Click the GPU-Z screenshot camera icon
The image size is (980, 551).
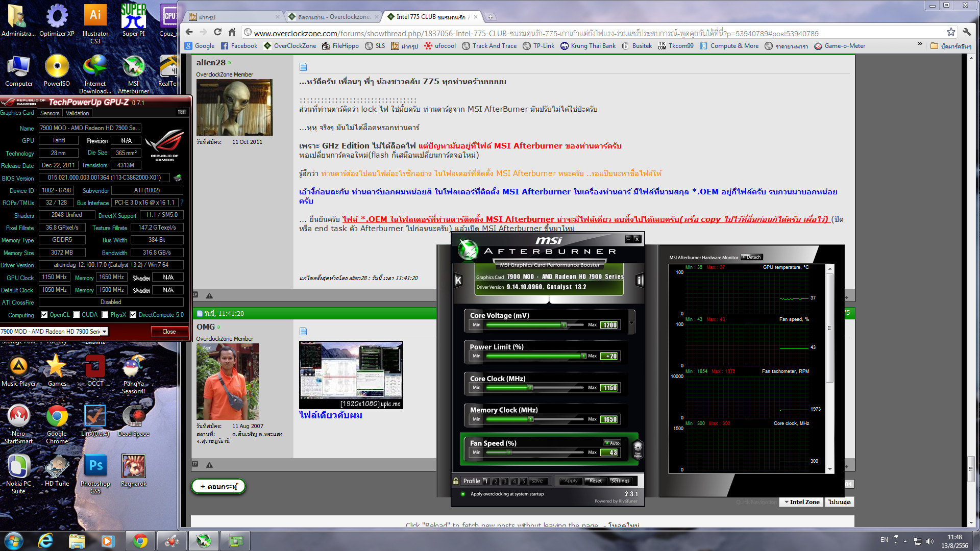[182, 112]
